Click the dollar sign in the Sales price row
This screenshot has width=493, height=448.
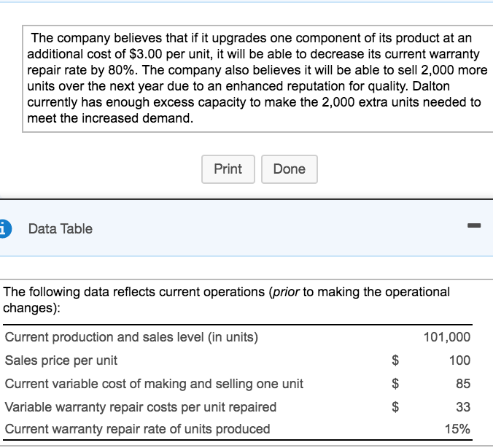pyautogui.click(x=396, y=360)
